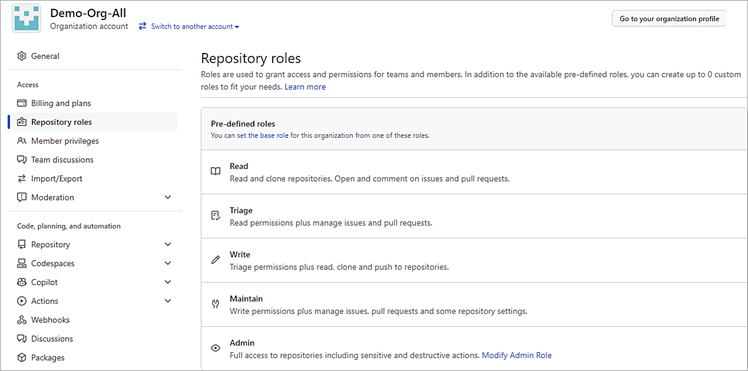Image resolution: width=748 pixels, height=371 pixels.
Task: Select the Write role title
Action: [x=240, y=255]
